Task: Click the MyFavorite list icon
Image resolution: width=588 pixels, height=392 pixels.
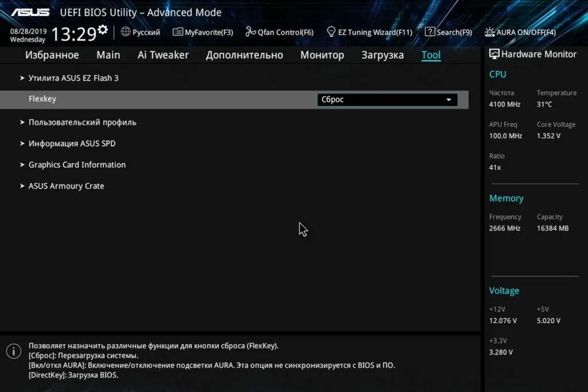Action: point(178,32)
